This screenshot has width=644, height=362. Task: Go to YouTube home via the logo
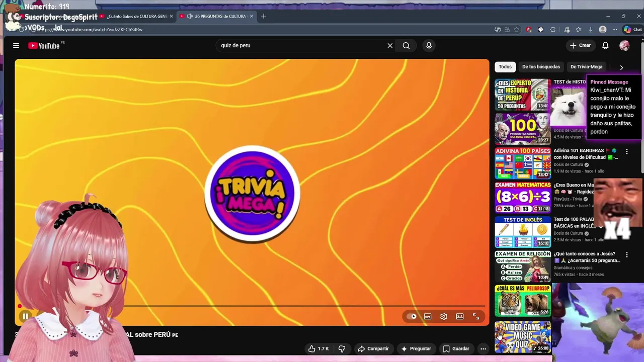coord(44,46)
